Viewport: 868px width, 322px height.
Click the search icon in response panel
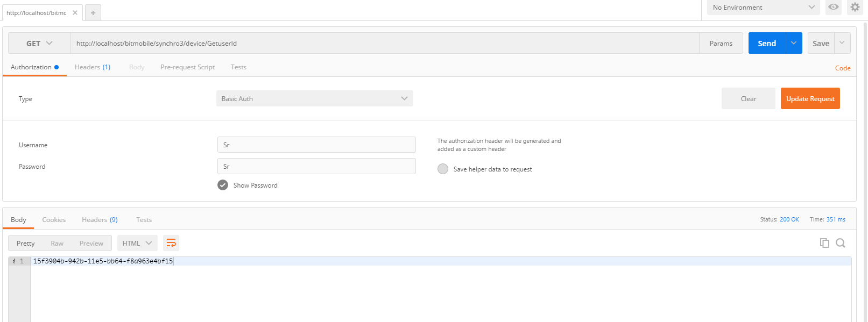pos(841,243)
